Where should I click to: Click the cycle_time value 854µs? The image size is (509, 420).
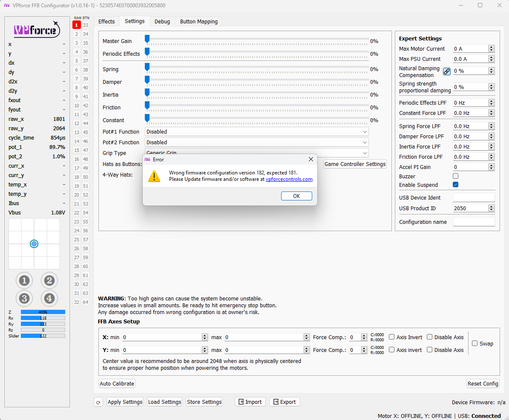58,138
